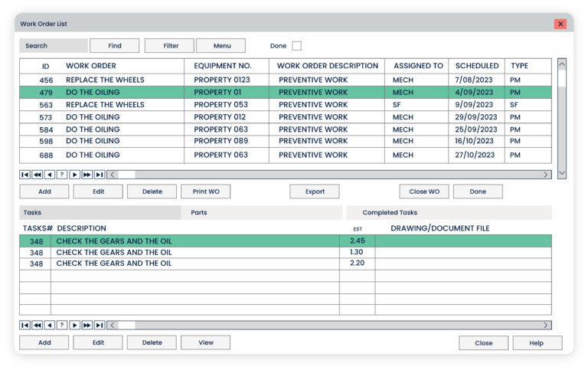Click the query button in work order navigator
The image size is (588, 370).
(62, 175)
